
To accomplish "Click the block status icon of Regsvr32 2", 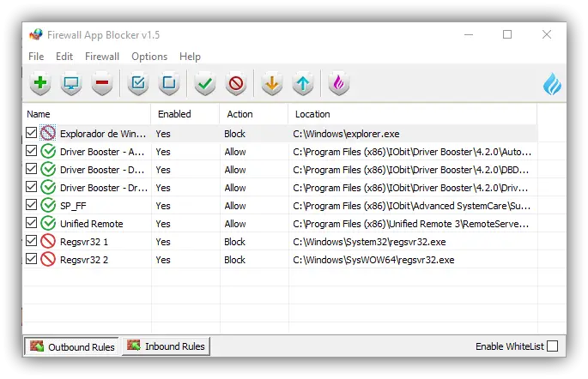I will (x=48, y=259).
